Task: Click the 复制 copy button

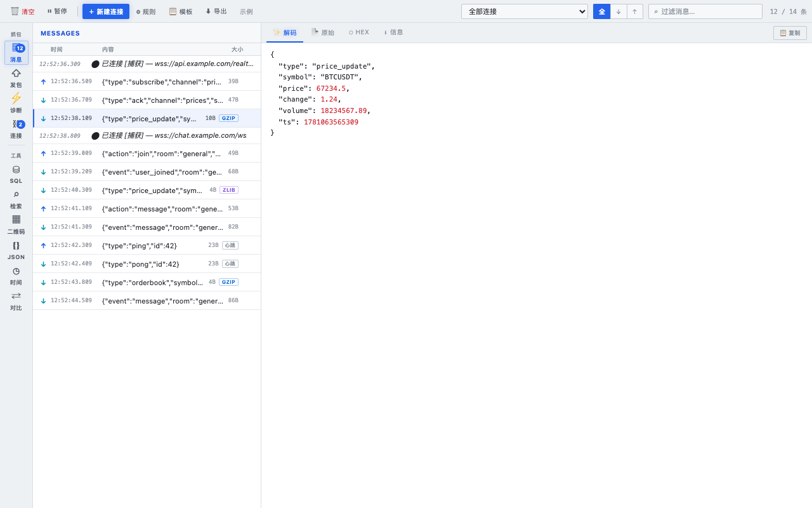Action: [790, 33]
